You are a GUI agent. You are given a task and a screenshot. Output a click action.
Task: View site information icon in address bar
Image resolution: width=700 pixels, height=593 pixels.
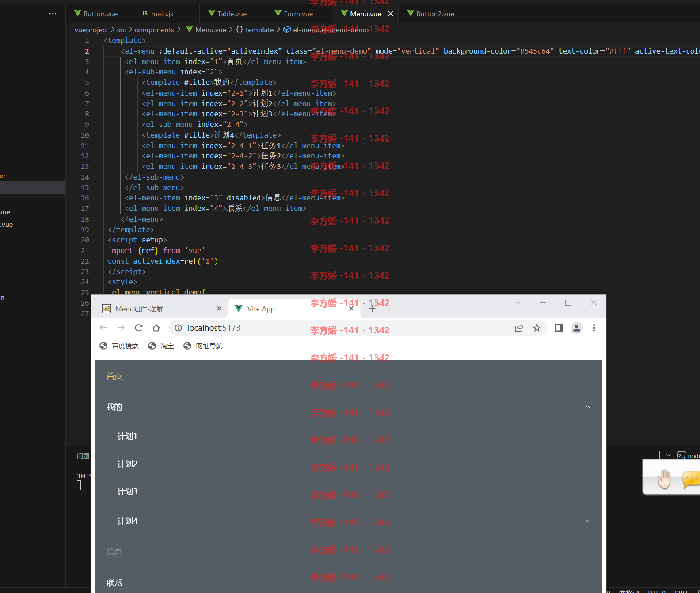tap(178, 328)
